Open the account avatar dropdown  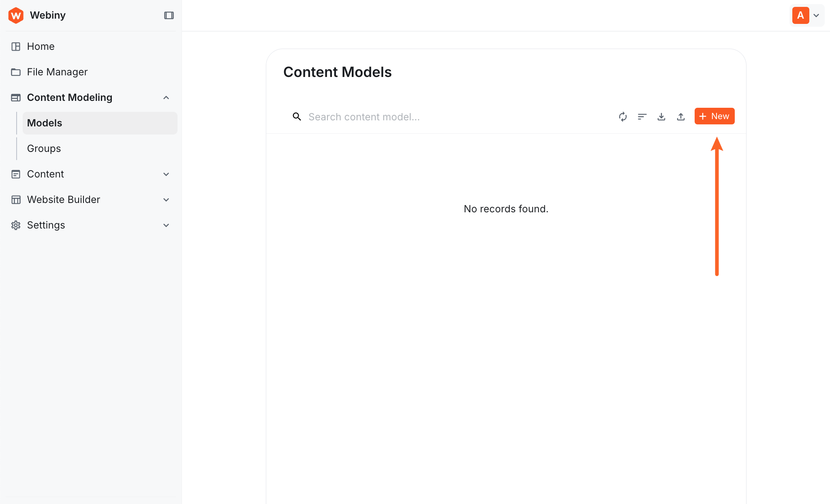tap(806, 15)
